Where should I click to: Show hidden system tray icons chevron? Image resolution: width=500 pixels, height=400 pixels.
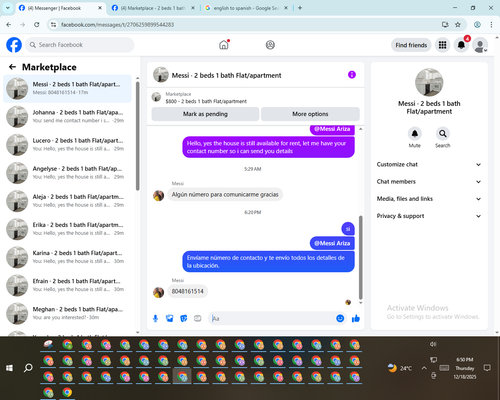(x=424, y=368)
